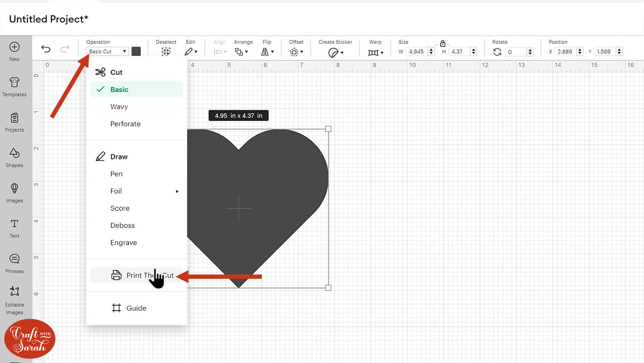Select Guide from the operation menu
644x363 pixels.
click(x=136, y=308)
